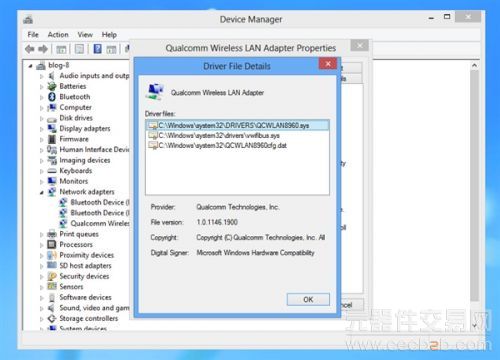Click the Network adapters category icon
The width and height of the screenshot is (500, 360).
[52, 192]
